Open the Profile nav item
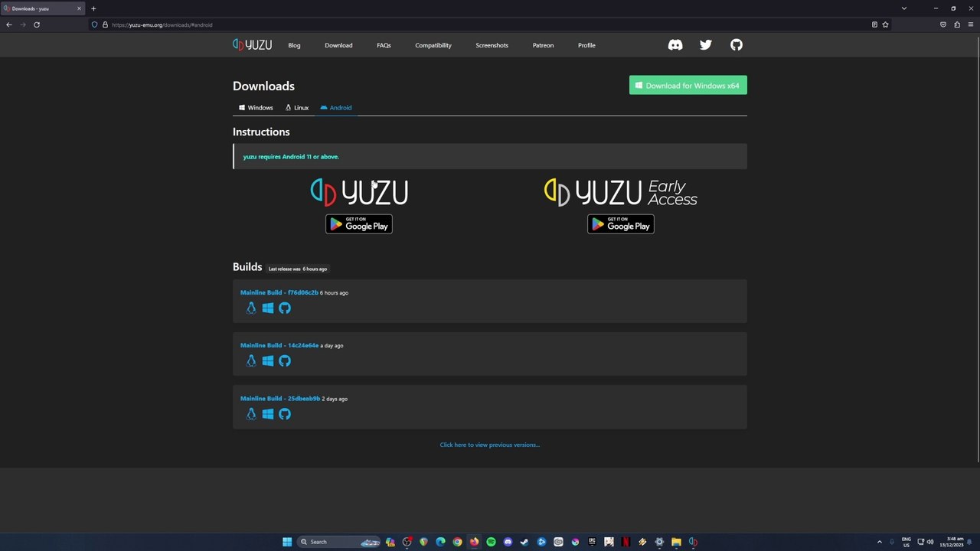Image resolution: width=980 pixels, height=551 pixels. pyautogui.click(x=586, y=45)
